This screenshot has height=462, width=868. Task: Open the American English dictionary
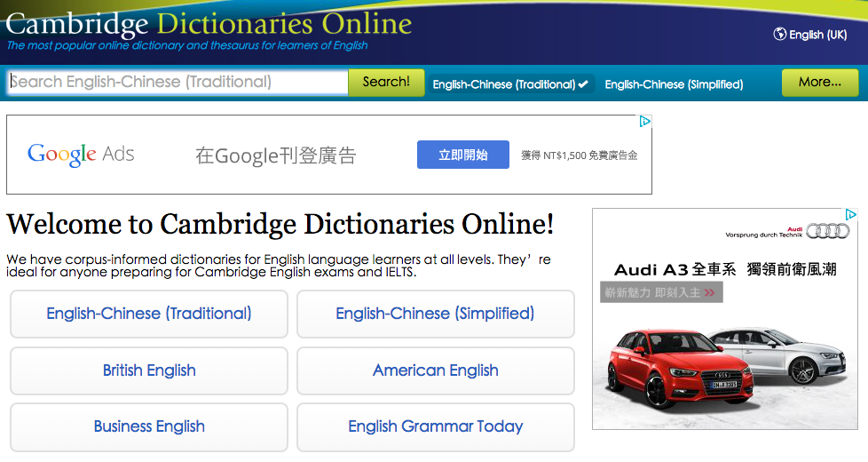(x=436, y=370)
